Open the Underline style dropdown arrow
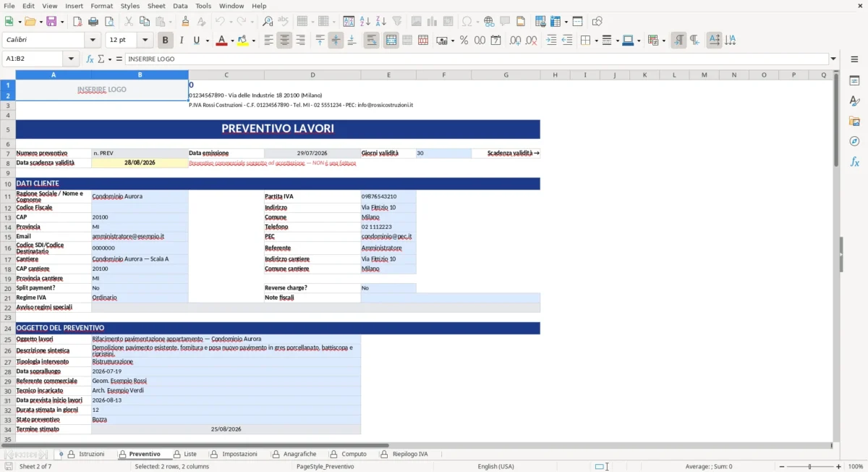The height and width of the screenshot is (472, 868). click(x=207, y=41)
